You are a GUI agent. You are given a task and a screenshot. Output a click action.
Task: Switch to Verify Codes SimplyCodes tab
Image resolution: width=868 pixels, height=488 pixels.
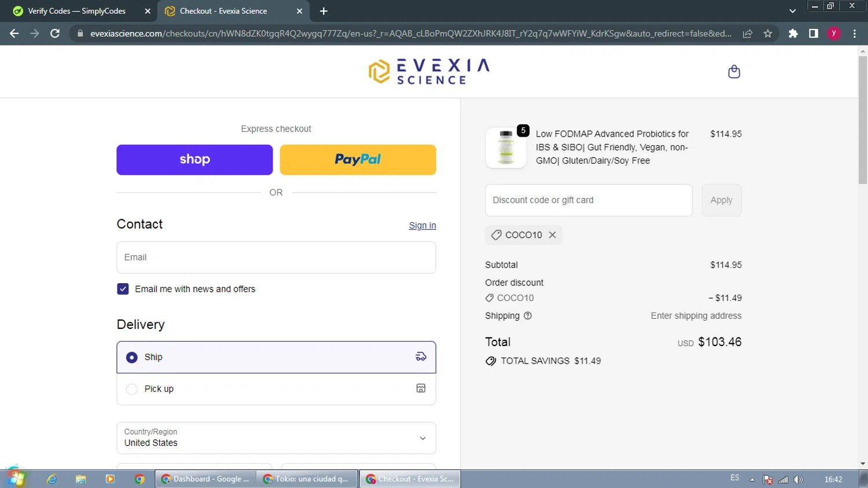coord(77,11)
